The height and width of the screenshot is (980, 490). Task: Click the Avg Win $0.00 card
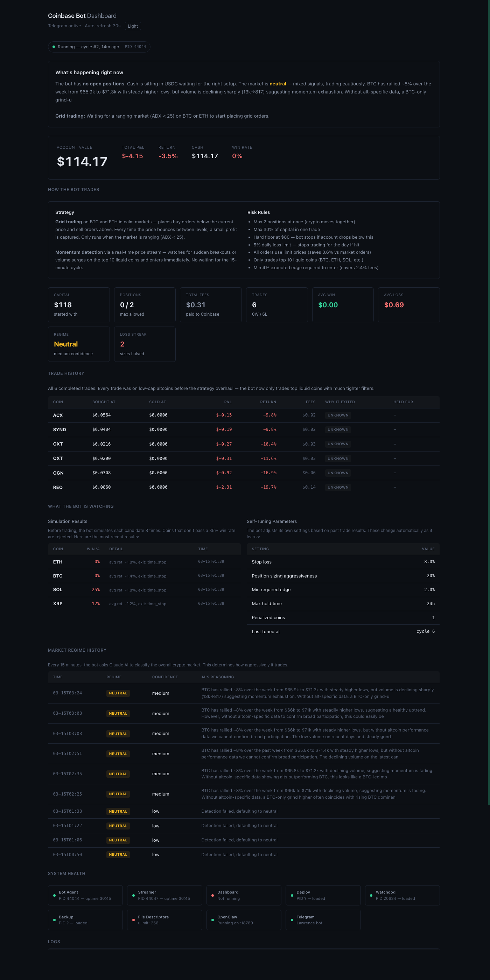click(343, 305)
